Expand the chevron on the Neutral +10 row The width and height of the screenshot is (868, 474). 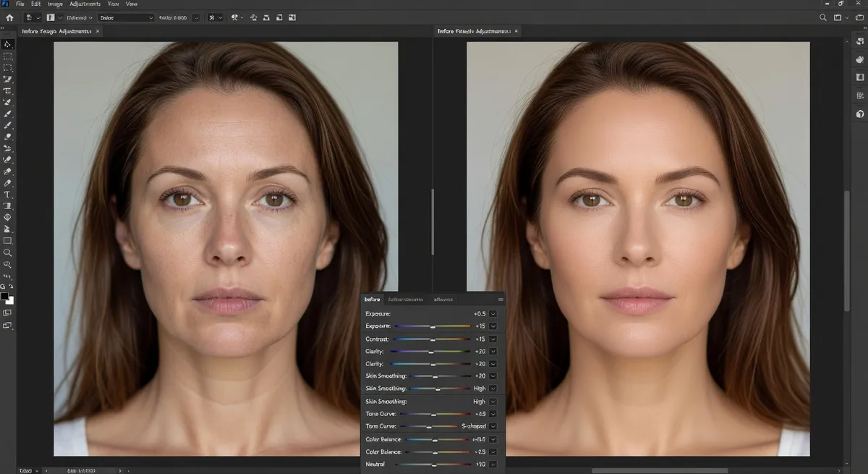(493, 464)
